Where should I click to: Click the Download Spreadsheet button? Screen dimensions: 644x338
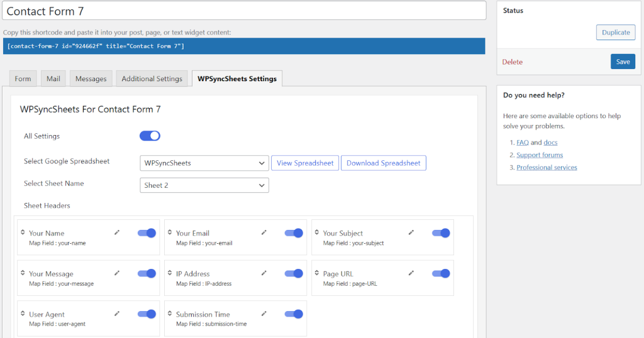pos(384,163)
